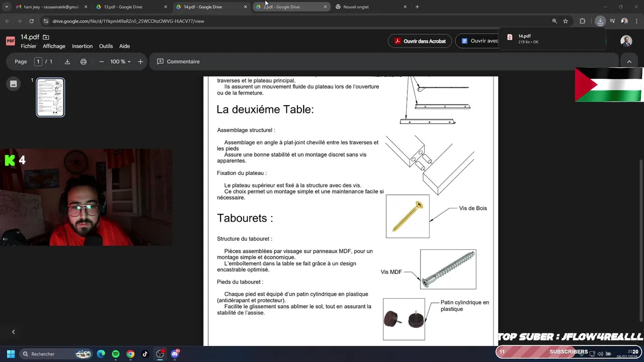
Task: Click the drive.google.com address bar
Action: [297, 21]
